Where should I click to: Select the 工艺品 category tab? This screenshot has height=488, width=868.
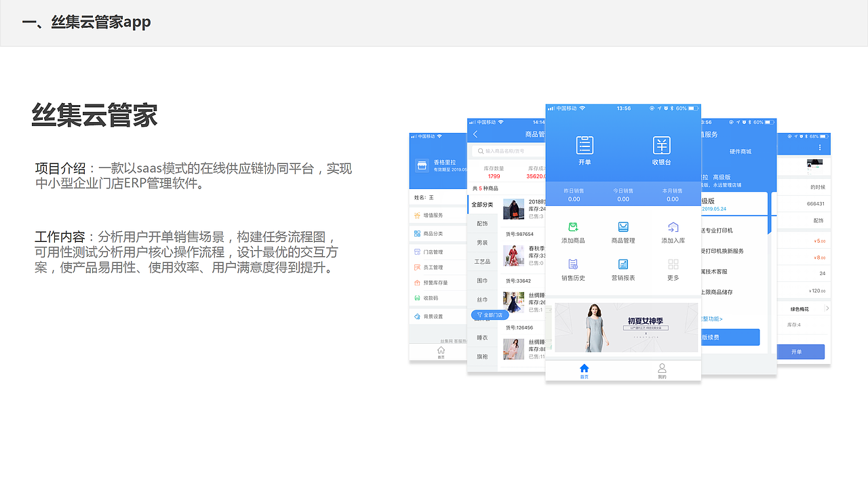point(482,262)
